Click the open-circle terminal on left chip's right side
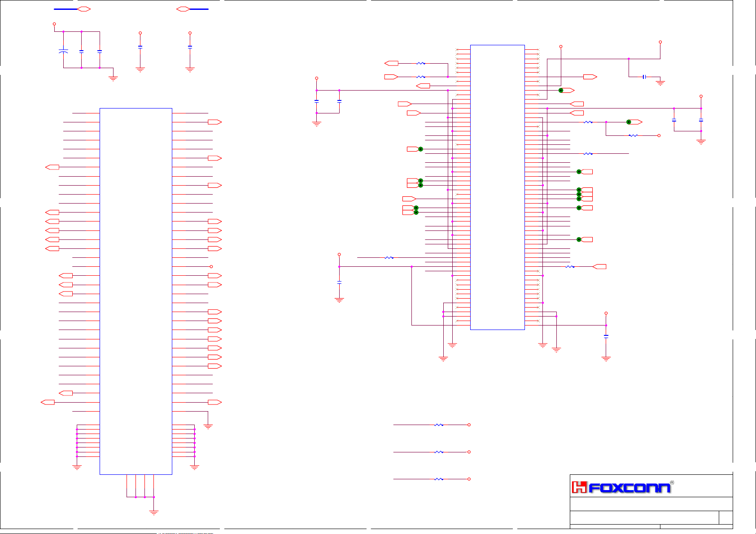Image resolution: width=756 pixels, height=534 pixels. point(211,266)
